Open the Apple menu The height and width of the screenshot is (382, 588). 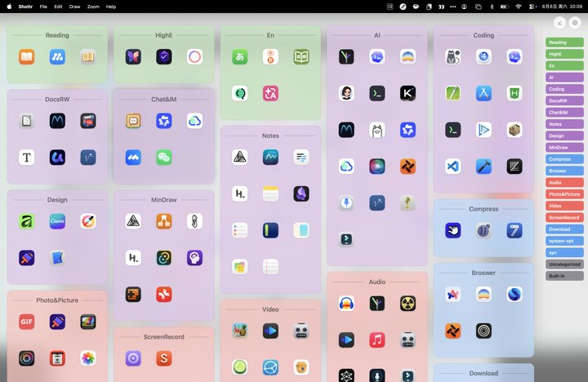pos(9,7)
